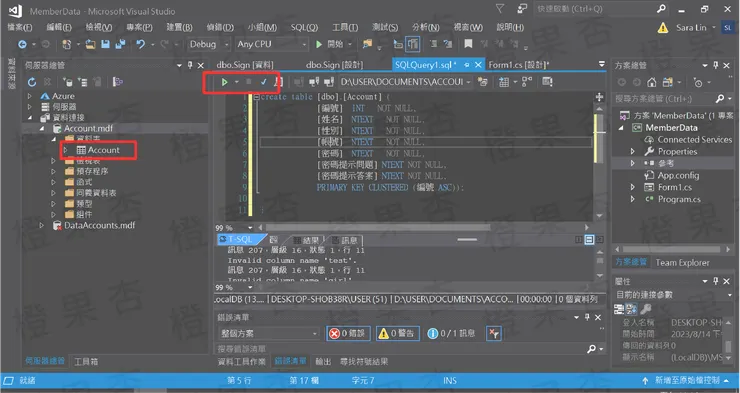Click the New Project icon in main toolbar

click(x=67, y=44)
